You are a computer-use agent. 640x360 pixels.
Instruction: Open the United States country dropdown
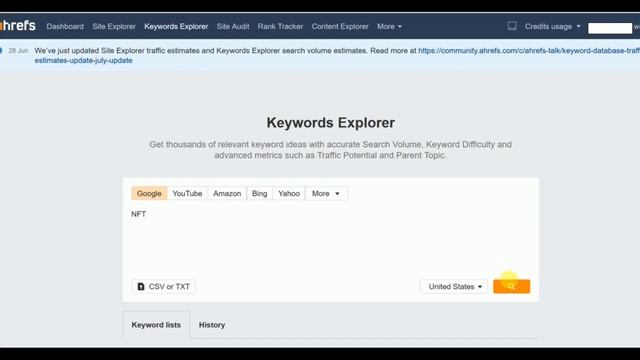click(454, 287)
